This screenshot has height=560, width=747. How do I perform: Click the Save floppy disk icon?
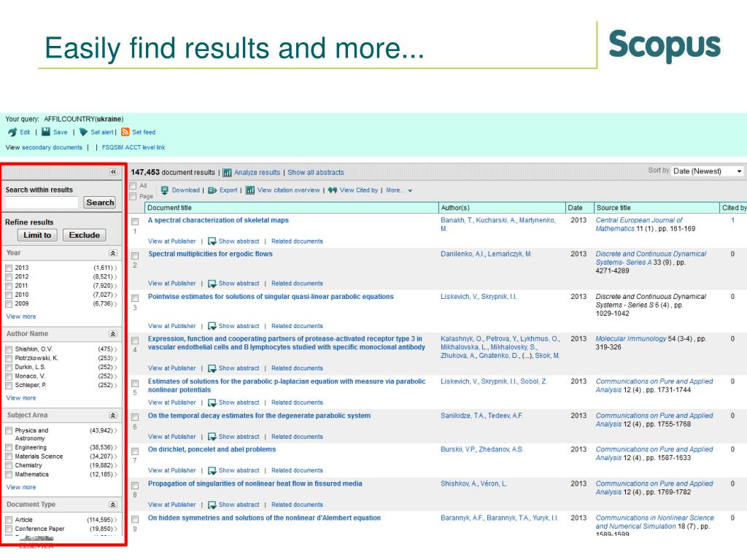(x=46, y=132)
